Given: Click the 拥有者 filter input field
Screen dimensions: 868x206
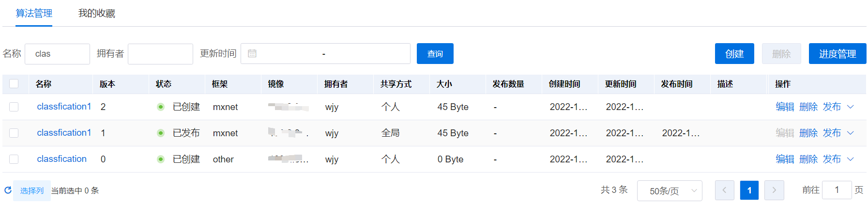Looking at the screenshot, I should coord(160,54).
